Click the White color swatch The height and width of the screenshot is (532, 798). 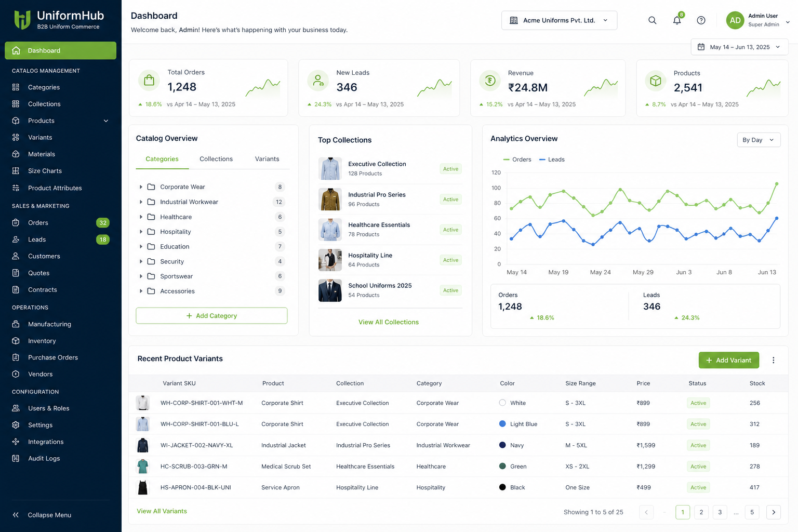502,403
